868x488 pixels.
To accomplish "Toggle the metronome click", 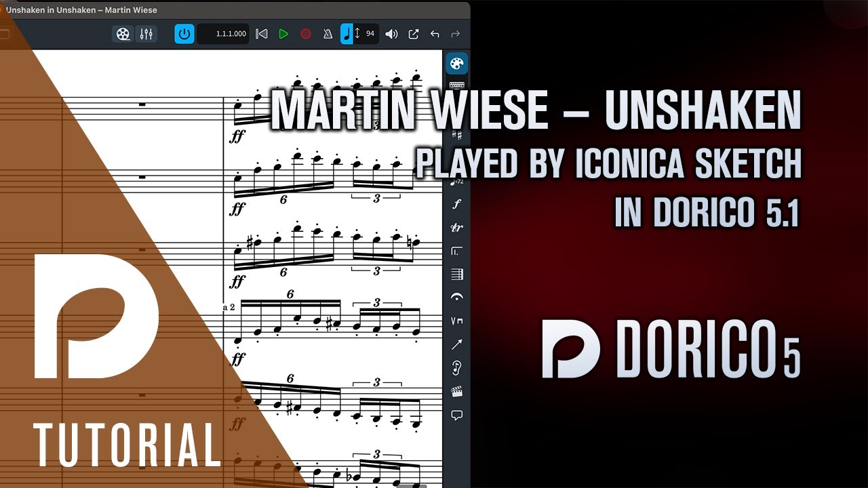I will [x=328, y=34].
